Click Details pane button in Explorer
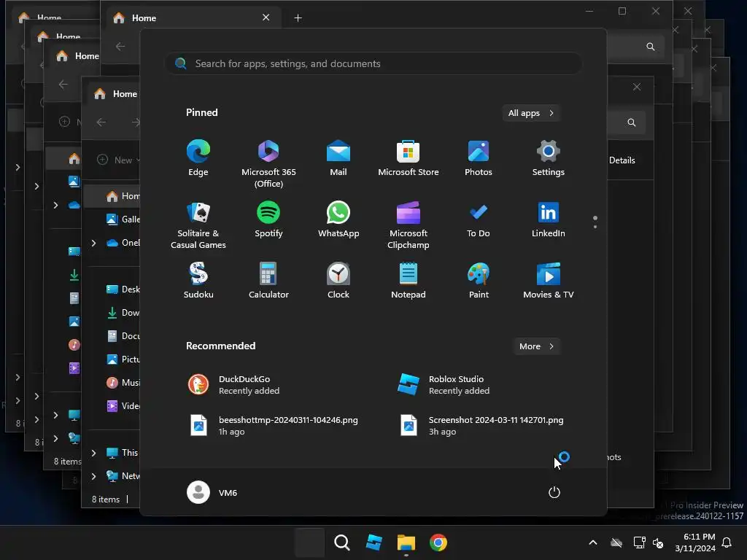Screen dimensions: 747x560 tap(622, 160)
